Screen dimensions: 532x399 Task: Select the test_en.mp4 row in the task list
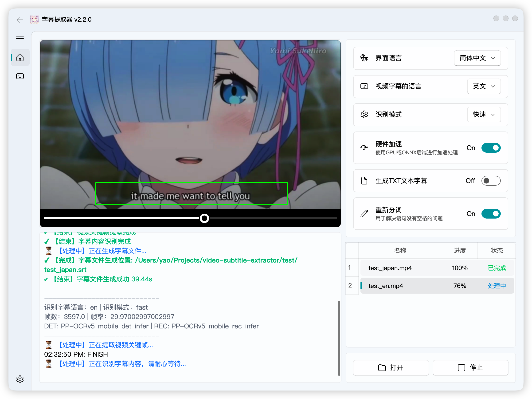437,286
